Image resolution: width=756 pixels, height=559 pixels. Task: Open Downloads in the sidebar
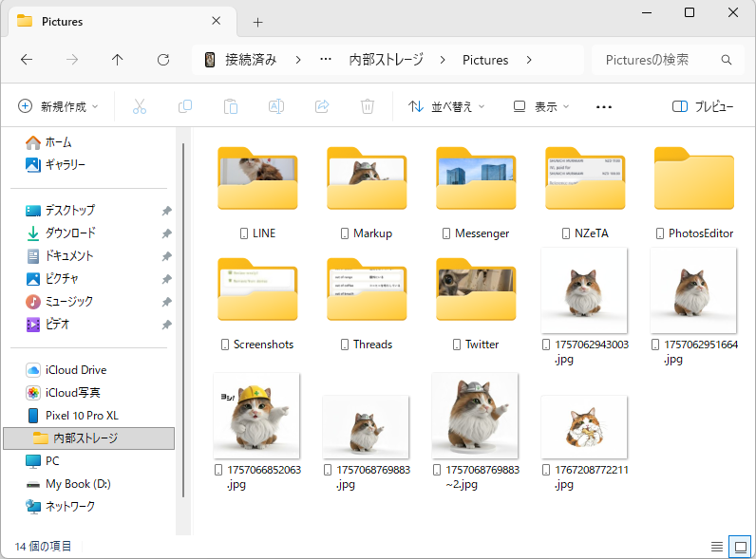[60, 233]
